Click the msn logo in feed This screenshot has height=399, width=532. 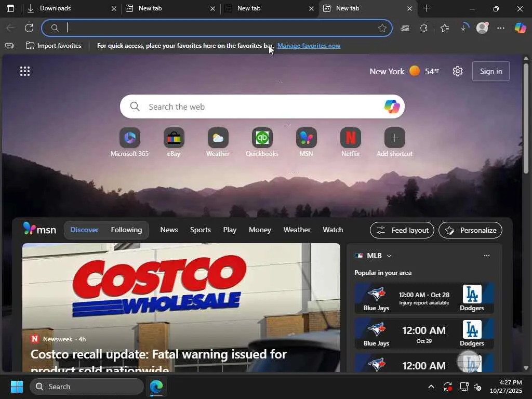(x=39, y=229)
